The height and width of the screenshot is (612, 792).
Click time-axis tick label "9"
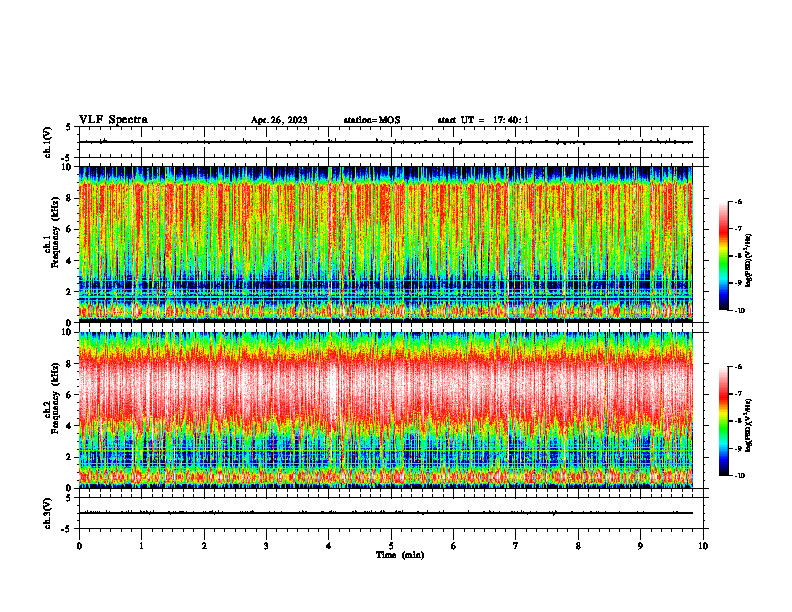(x=640, y=546)
